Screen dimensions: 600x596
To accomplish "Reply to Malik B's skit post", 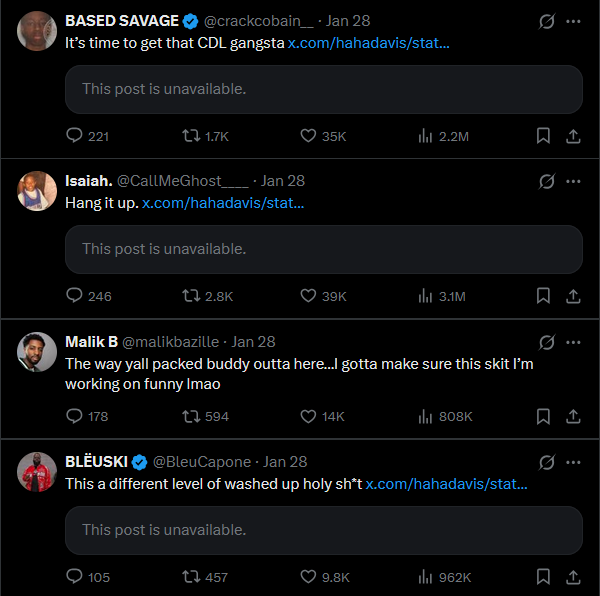I will point(74,416).
